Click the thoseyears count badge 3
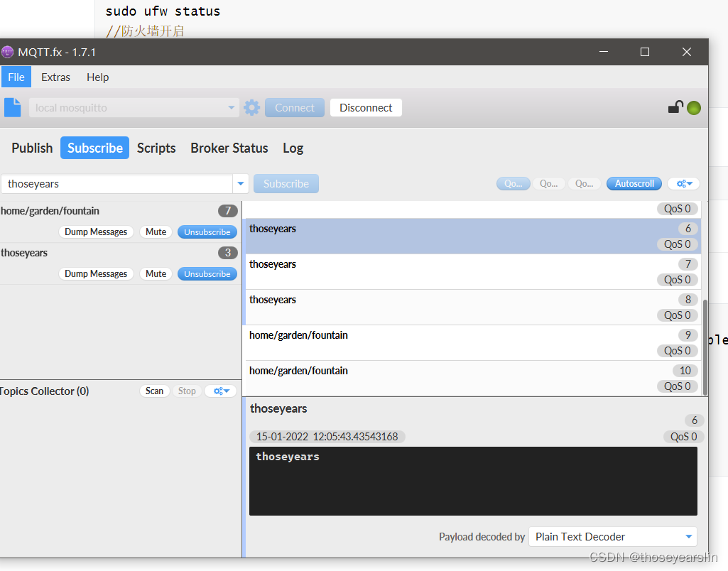This screenshot has height=571, width=728. point(228,253)
